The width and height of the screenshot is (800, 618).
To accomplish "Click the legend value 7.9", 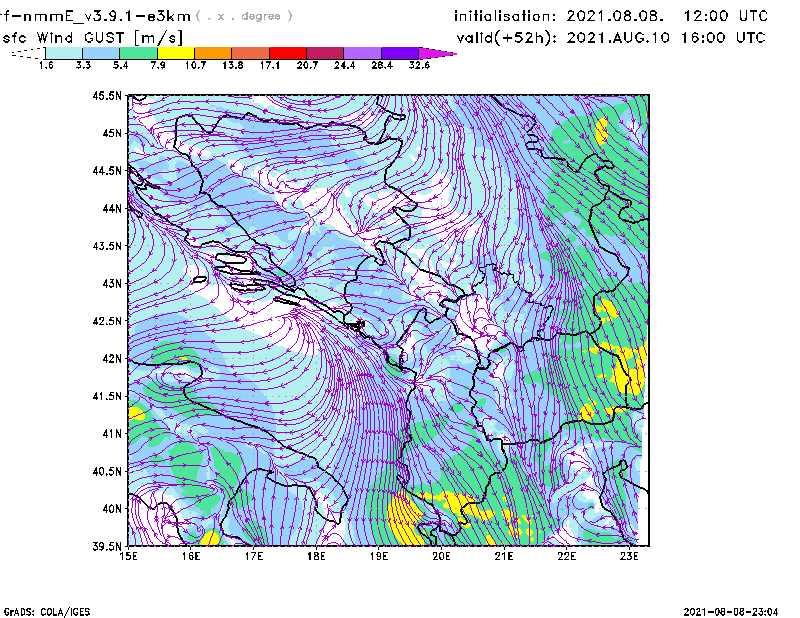I will point(158,65).
